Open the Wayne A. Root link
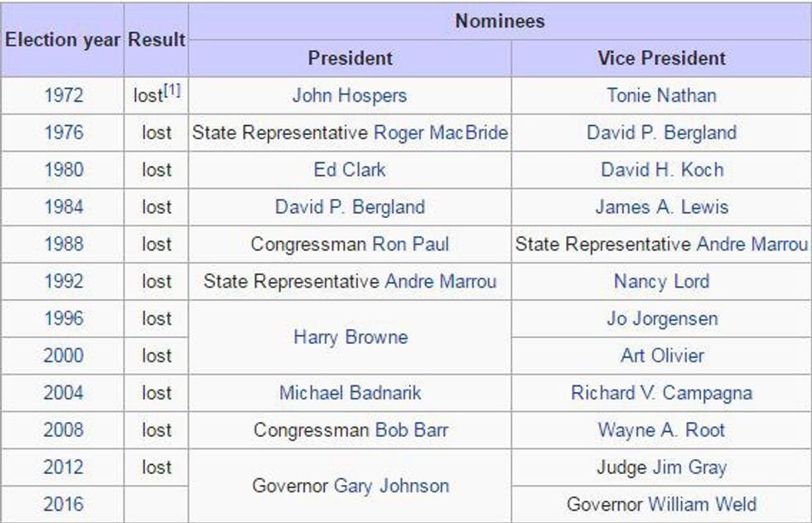The width and height of the screenshot is (812, 523). (661, 430)
